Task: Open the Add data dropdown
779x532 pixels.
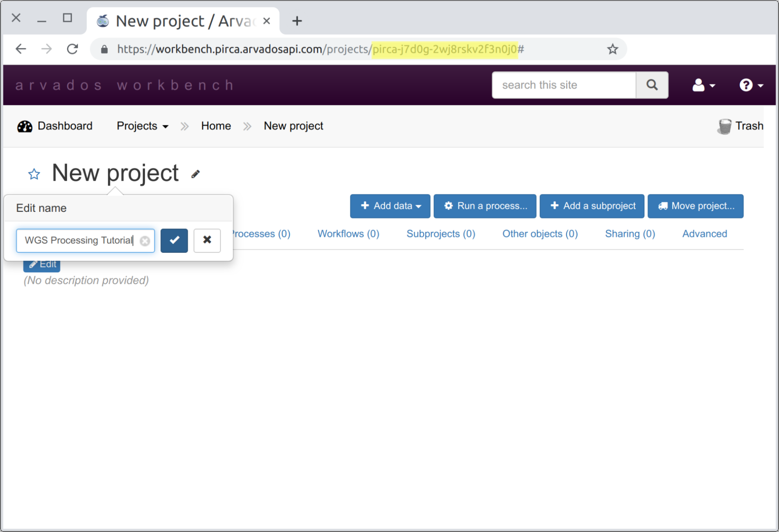Action: point(390,206)
